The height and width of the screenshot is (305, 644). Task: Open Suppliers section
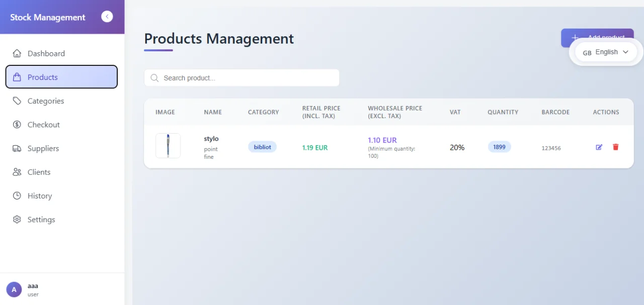(x=61, y=148)
